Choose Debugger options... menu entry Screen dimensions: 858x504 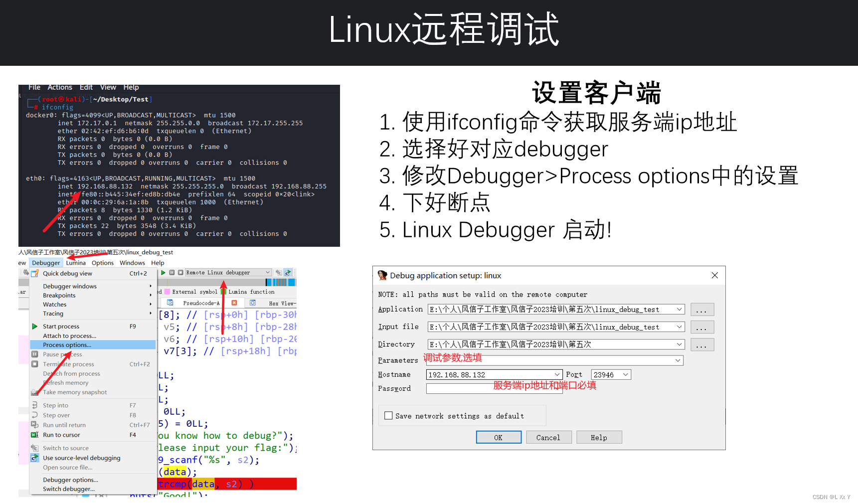tap(93, 480)
